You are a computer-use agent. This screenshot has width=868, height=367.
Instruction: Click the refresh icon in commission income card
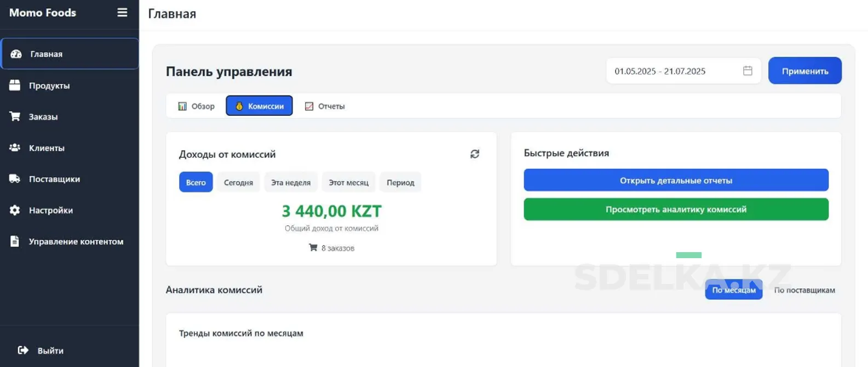(475, 154)
